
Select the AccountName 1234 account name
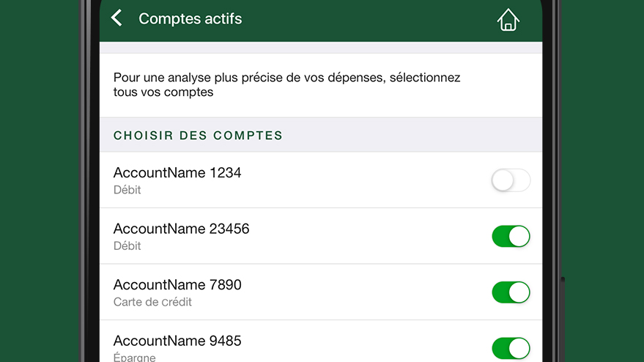177,173
